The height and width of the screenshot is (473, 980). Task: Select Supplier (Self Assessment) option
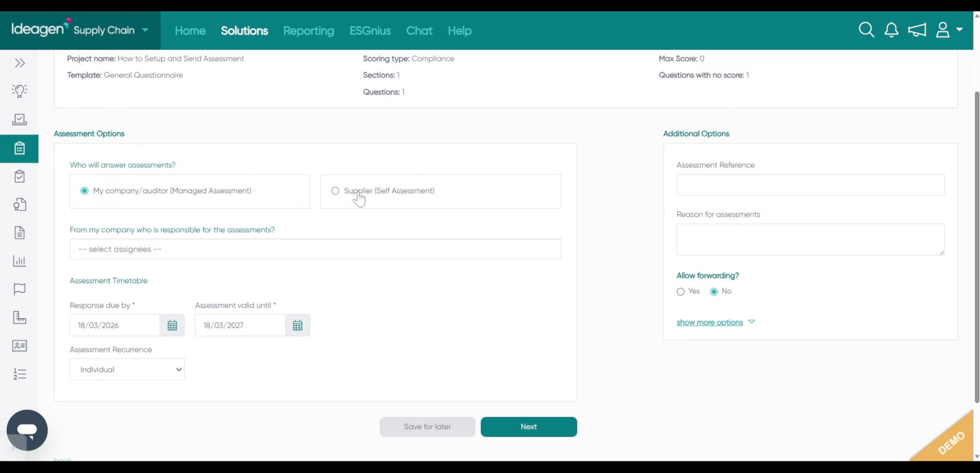[x=335, y=191]
